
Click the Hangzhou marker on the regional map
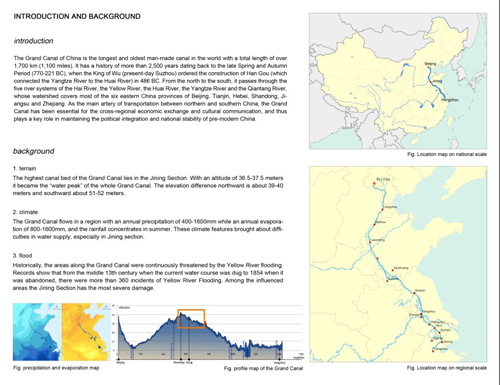433,351
